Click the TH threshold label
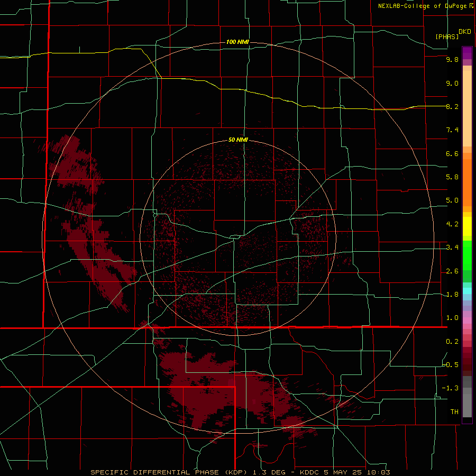 [454, 412]
